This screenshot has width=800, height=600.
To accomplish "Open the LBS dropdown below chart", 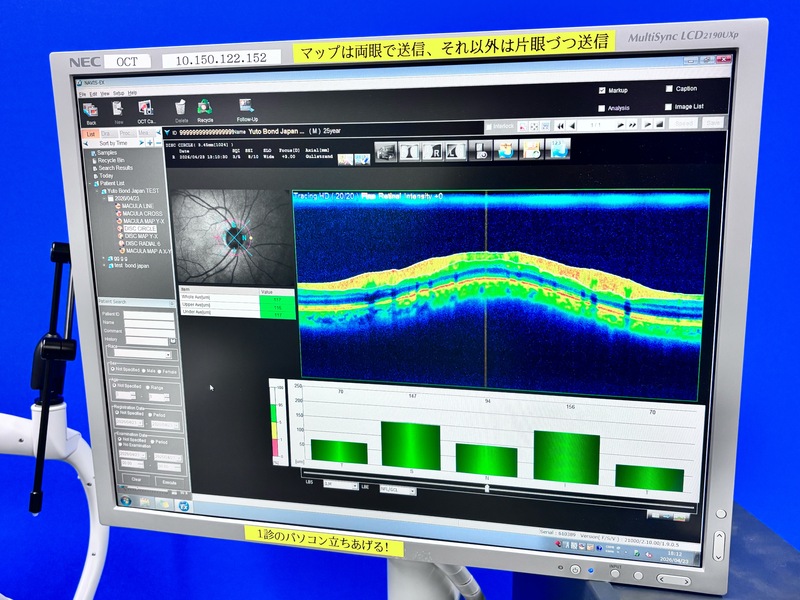I will pyautogui.click(x=341, y=485).
